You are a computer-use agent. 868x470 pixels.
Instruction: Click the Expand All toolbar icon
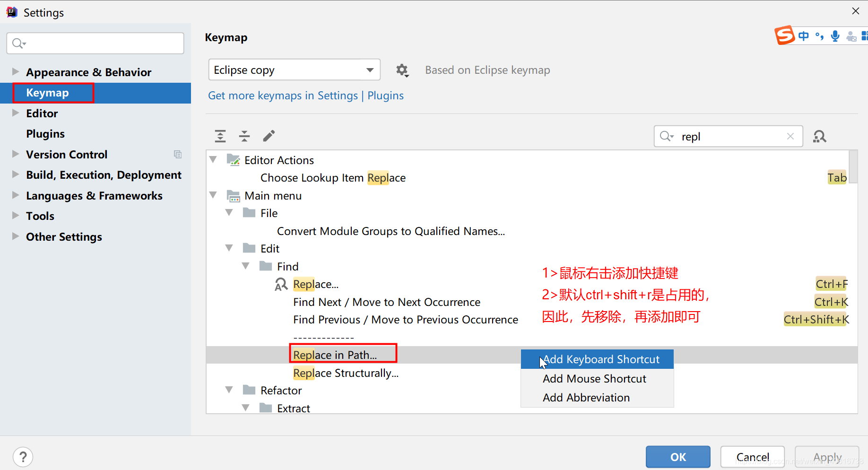click(220, 136)
